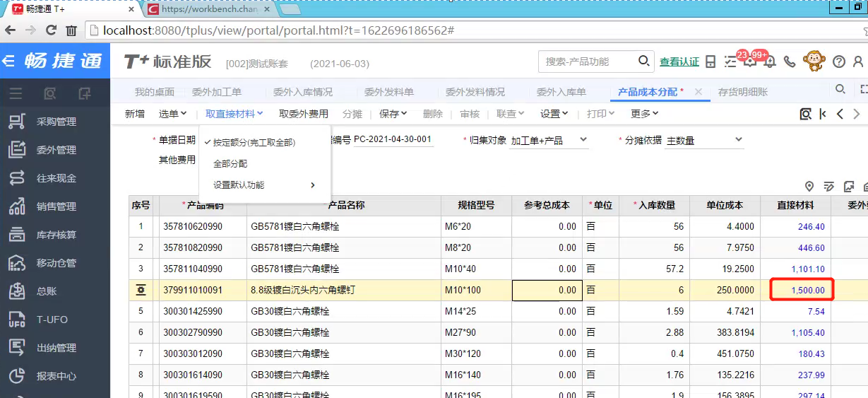Click the sidebar add-shortcut icon

pos(85,93)
